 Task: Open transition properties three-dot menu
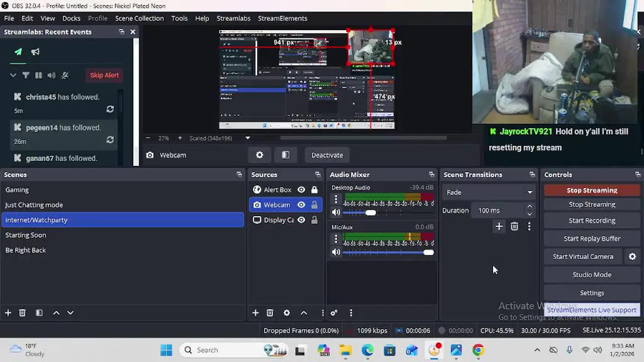529,227
